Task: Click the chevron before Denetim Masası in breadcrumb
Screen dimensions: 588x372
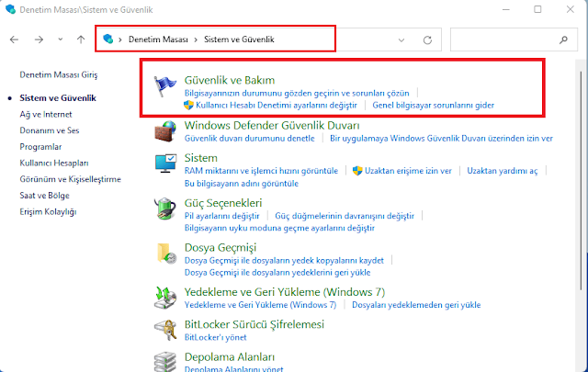Action: click(120, 39)
